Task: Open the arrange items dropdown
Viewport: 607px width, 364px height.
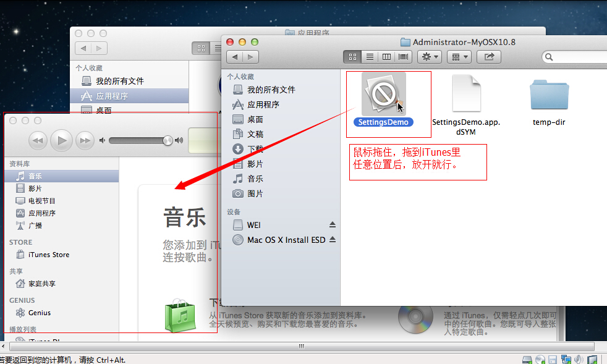Action: pyautogui.click(x=459, y=57)
